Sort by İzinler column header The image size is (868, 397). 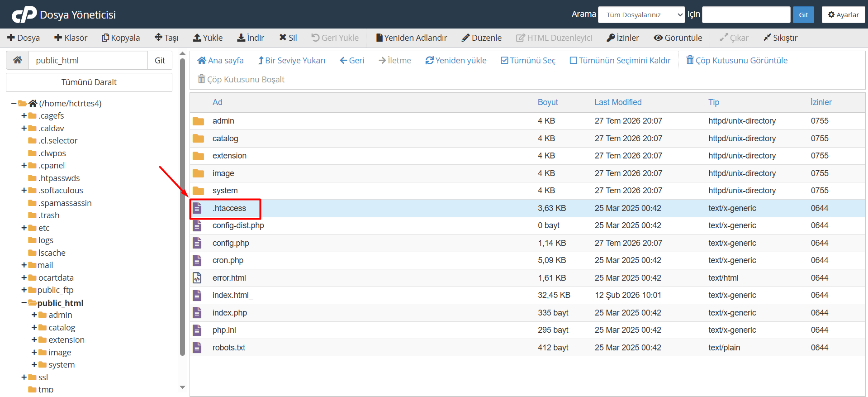click(821, 102)
